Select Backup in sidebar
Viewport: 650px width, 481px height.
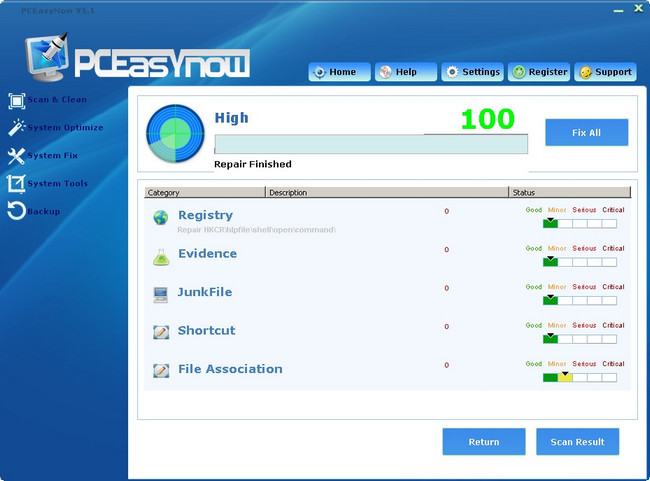[44, 211]
